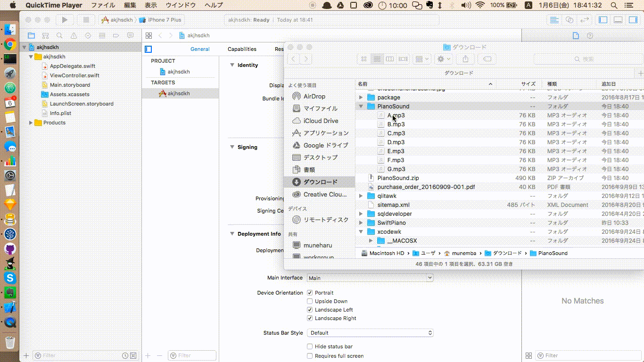Collapse the Signing section triangle
The width and height of the screenshot is (644, 362).
click(x=232, y=147)
